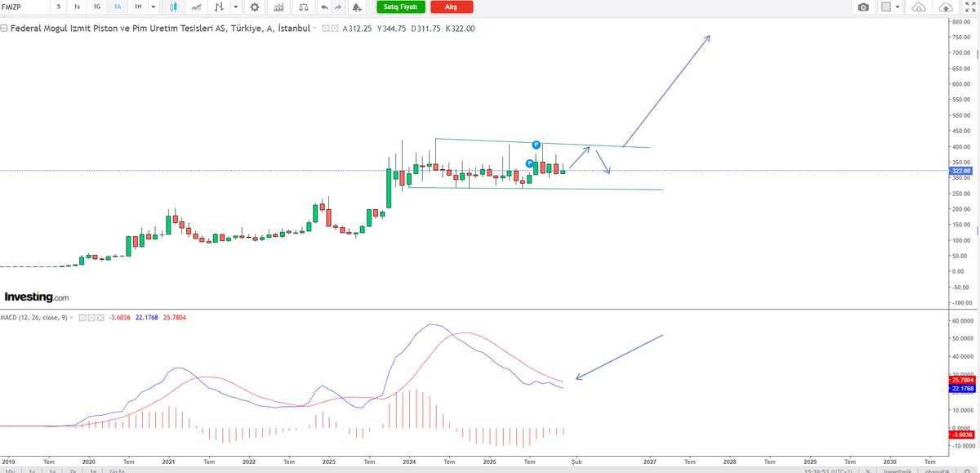Save chart with cloud upload icon

click(946, 7)
